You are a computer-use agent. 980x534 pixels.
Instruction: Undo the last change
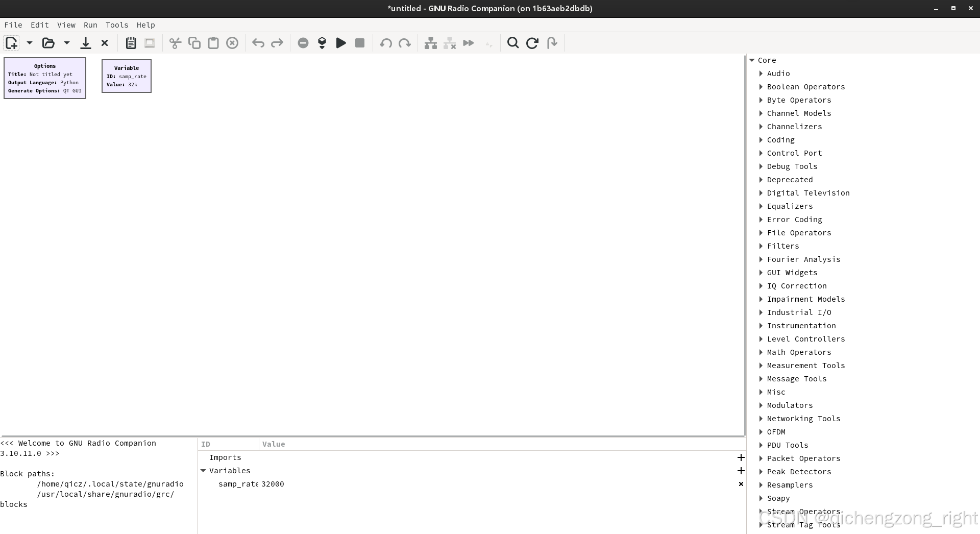click(258, 43)
